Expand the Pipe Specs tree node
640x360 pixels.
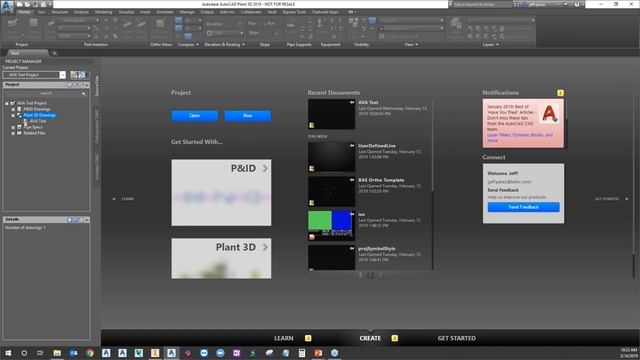coord(13,127)
